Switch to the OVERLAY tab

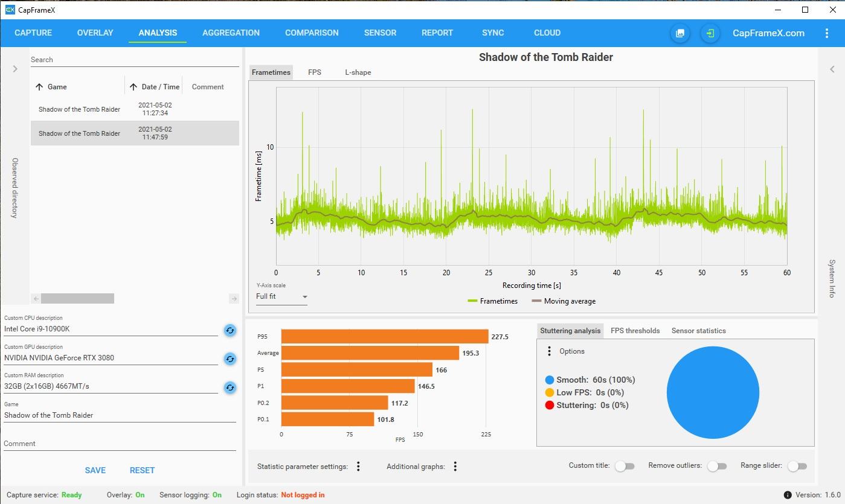pyautogui.click(x=95, y=33)
